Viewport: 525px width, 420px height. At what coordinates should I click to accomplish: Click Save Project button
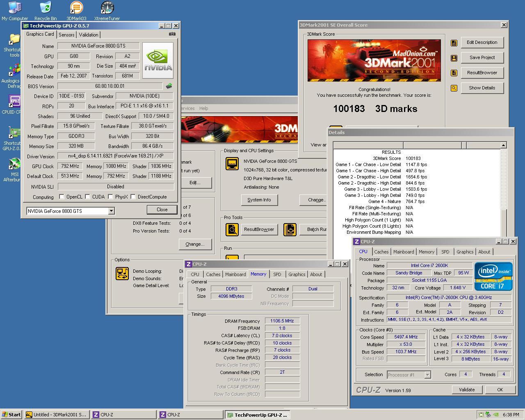[x=482, y=57]
